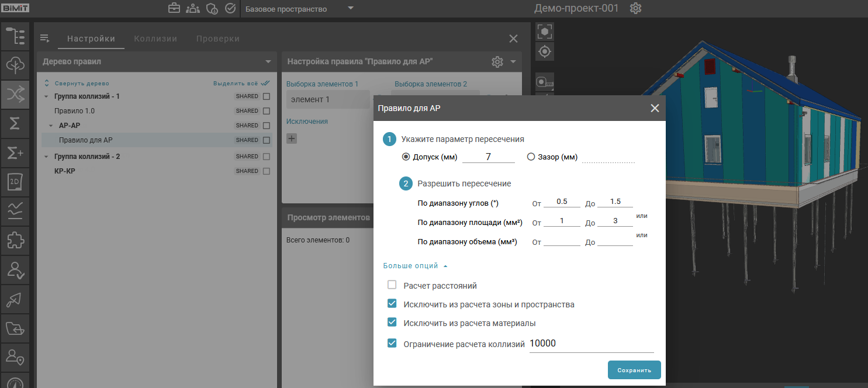Collapse the Группа коллизий - 1 tree node

tap(46, 96)
